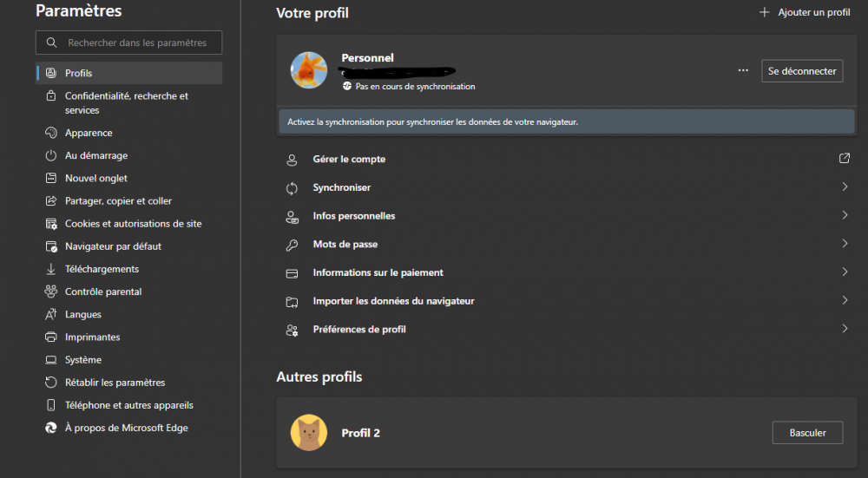
Task: Click the Téléphone et autres appareils icon
Action: click(51, 405)
